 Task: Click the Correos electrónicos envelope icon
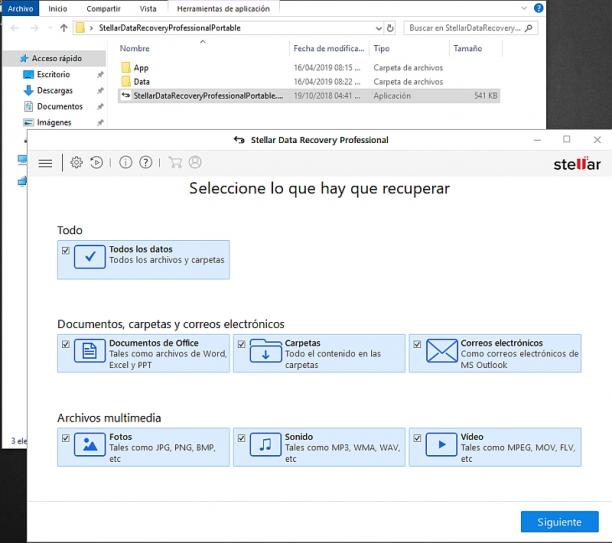coord(441,351)
